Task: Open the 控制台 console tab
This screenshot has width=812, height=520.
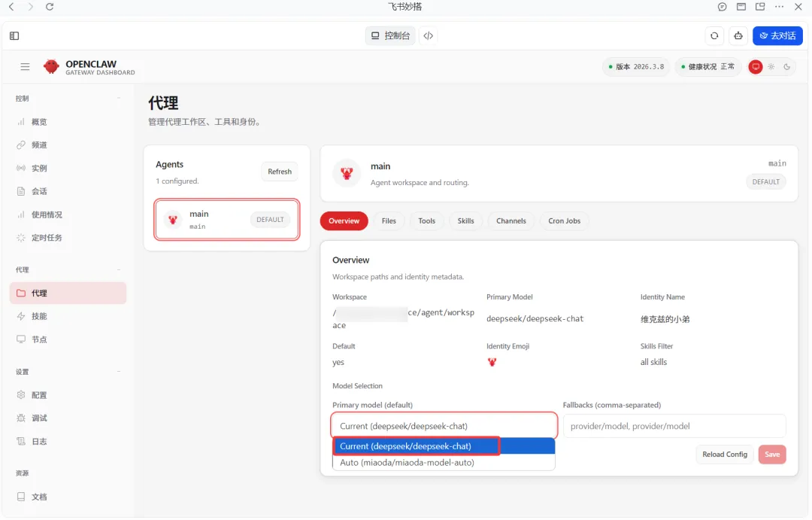Action: click(390, 36)
